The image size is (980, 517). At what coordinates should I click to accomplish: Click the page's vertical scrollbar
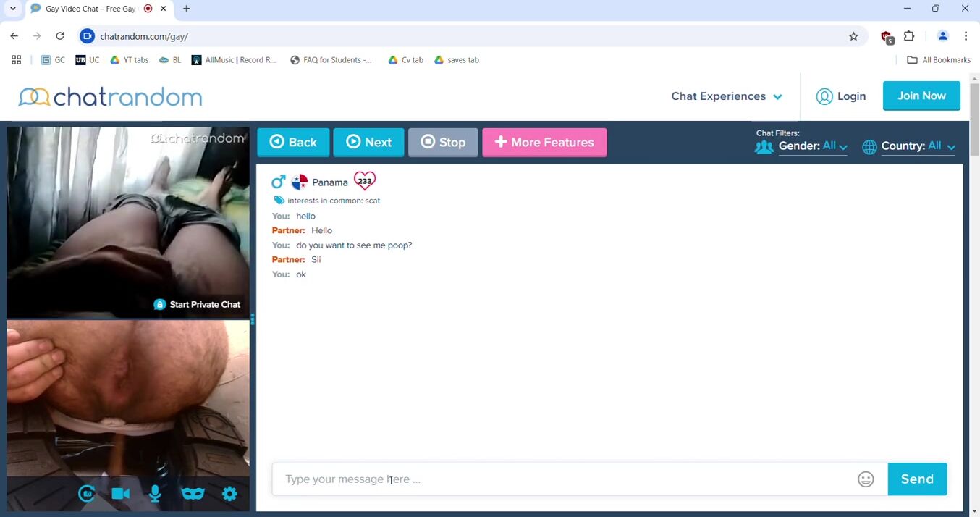974,123
